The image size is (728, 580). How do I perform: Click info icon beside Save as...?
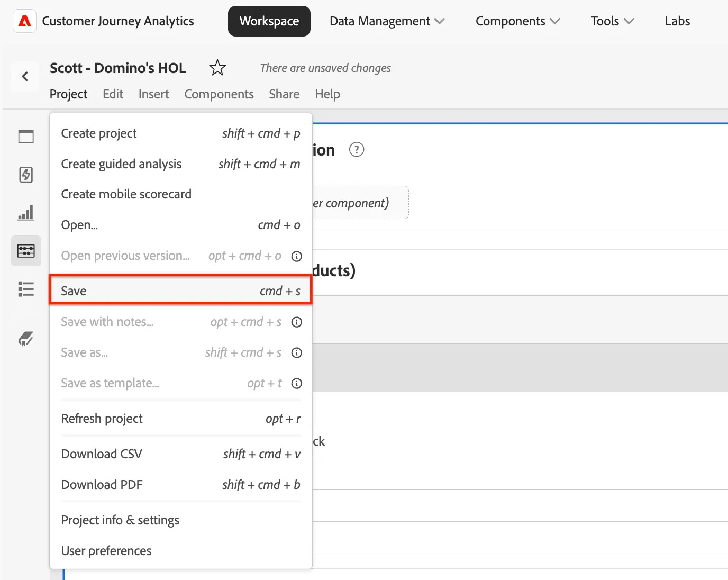(x=297, y=353)
